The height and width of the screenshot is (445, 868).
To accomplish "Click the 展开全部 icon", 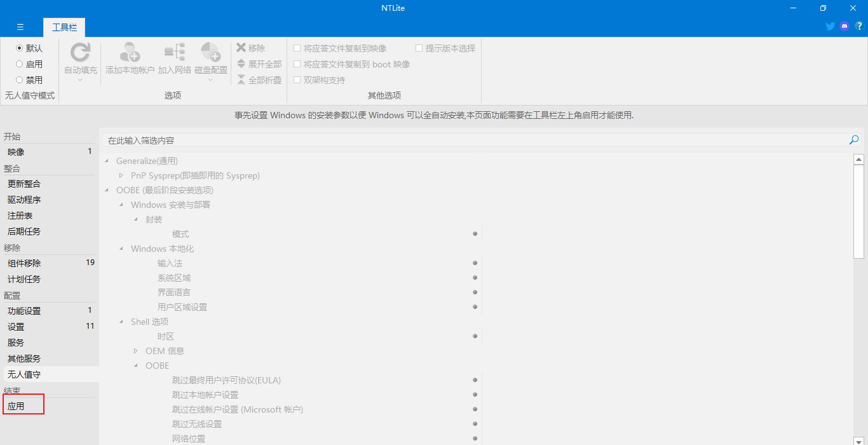I will (241, 64).
